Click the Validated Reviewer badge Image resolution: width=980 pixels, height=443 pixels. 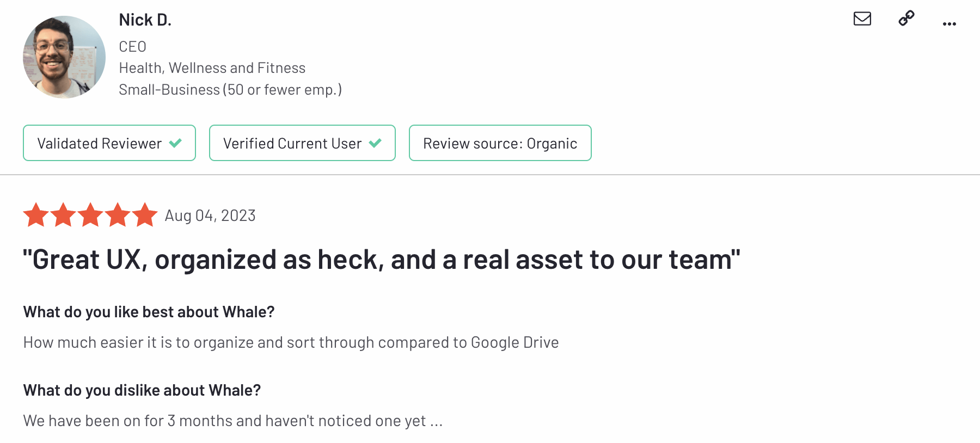[x=109, y=143]
